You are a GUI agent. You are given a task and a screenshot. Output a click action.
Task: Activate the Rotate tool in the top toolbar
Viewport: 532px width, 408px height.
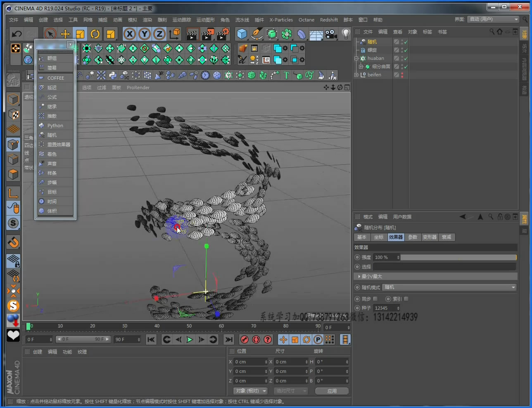pyautogui.click(x=95, y=34)
